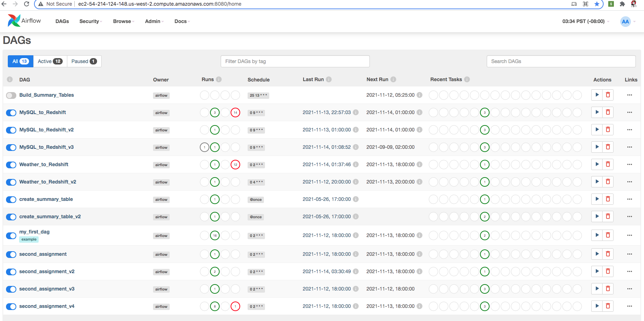This screenshot has height=321, width=644.
Task: Click the failed runs circle for Weather_to_Redshift
Action: (235, 164)
